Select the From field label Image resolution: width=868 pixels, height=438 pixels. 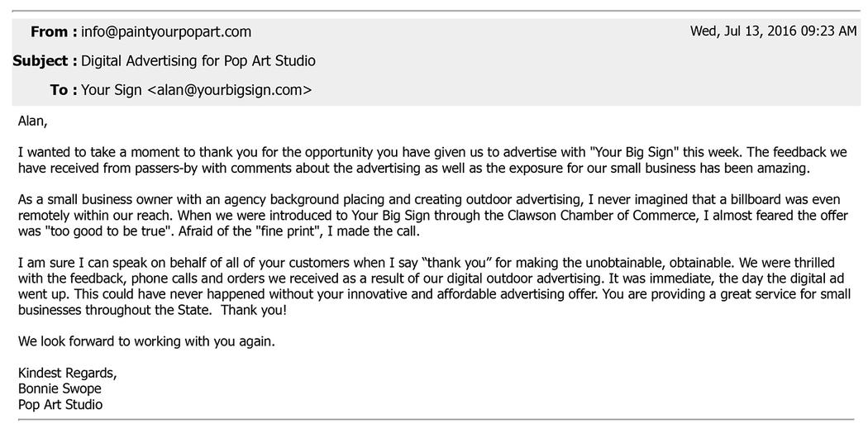pyautogui.click(x=54, y=32)
